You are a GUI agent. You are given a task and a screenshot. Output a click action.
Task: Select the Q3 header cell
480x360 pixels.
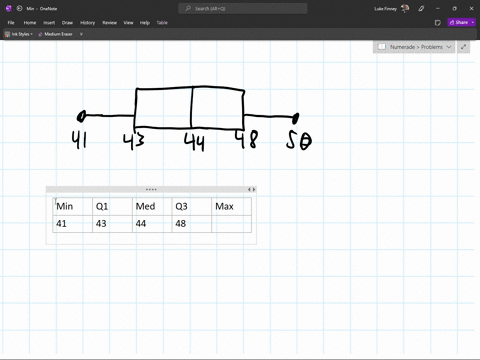pos(192,206)
